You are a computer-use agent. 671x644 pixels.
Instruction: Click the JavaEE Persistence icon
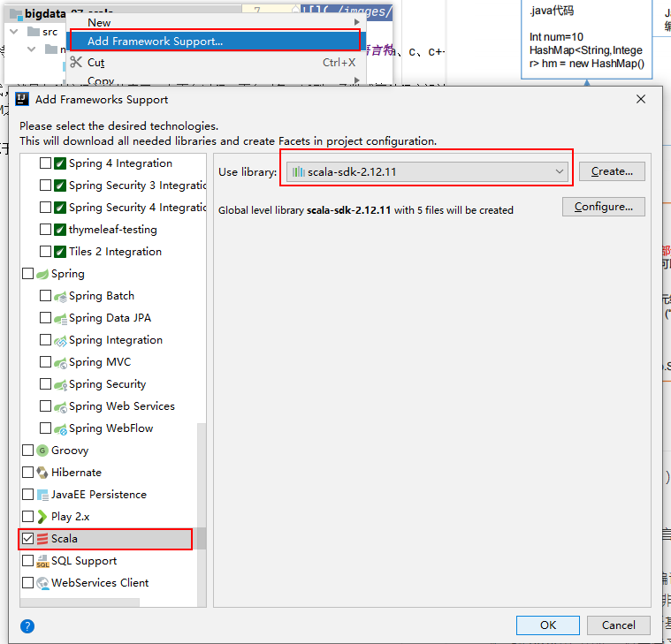[x=42, y=495]
